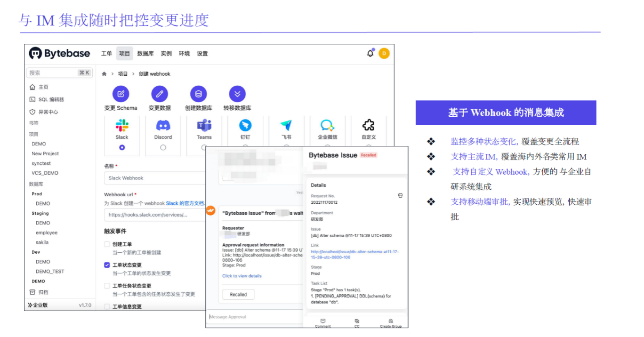Screen dimensions: 644x337
Task: Open sakila database under Staging
Action: tap(42, 242)
